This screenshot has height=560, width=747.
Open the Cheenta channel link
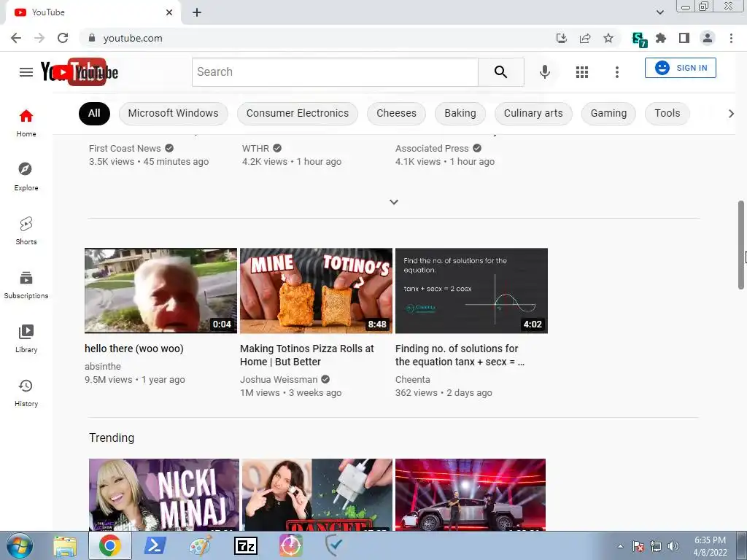(413, 379)
